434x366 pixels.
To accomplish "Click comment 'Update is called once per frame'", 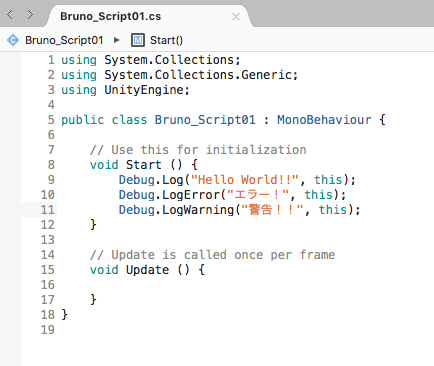I will (x=223, y=255).
